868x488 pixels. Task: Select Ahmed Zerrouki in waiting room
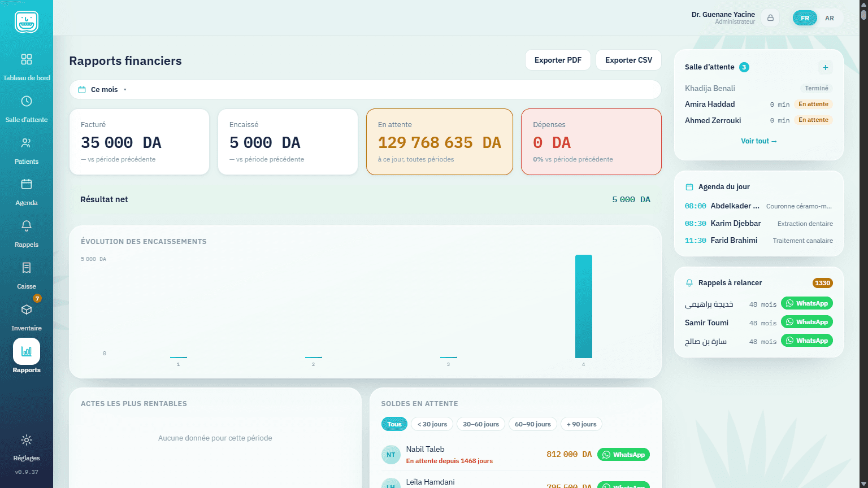[758, 120]
